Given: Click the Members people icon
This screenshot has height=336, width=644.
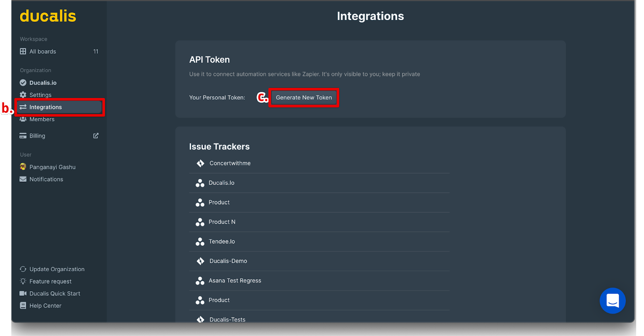Looking at the screenshot, I should pyautogui.click(x=23, y=119).
